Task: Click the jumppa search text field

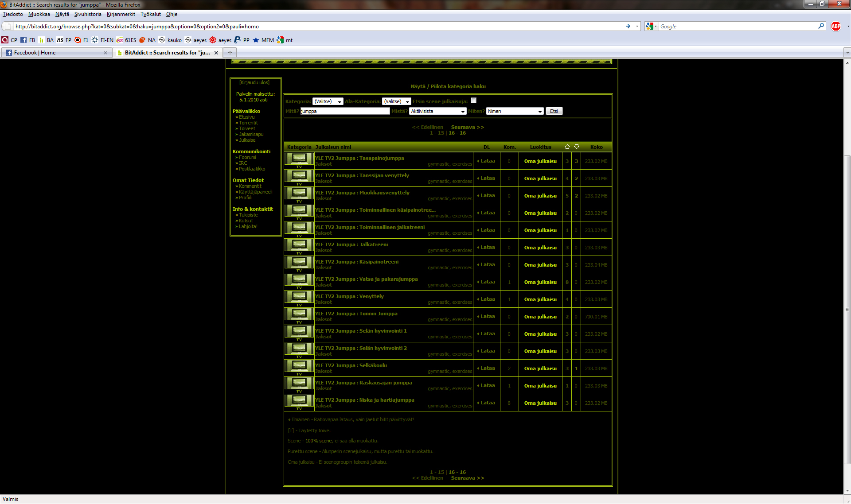Action: 345,111
